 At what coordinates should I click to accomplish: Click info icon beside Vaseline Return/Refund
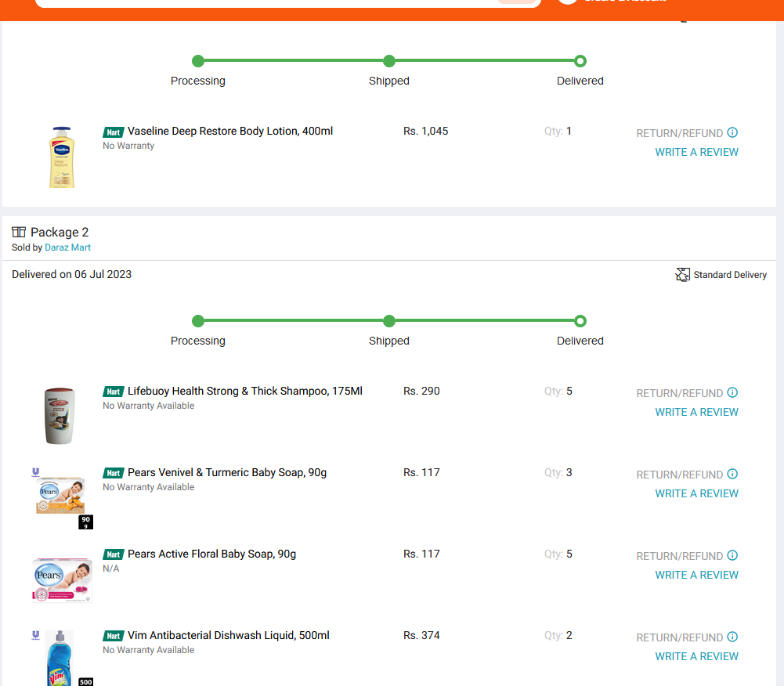coord(732,132)
